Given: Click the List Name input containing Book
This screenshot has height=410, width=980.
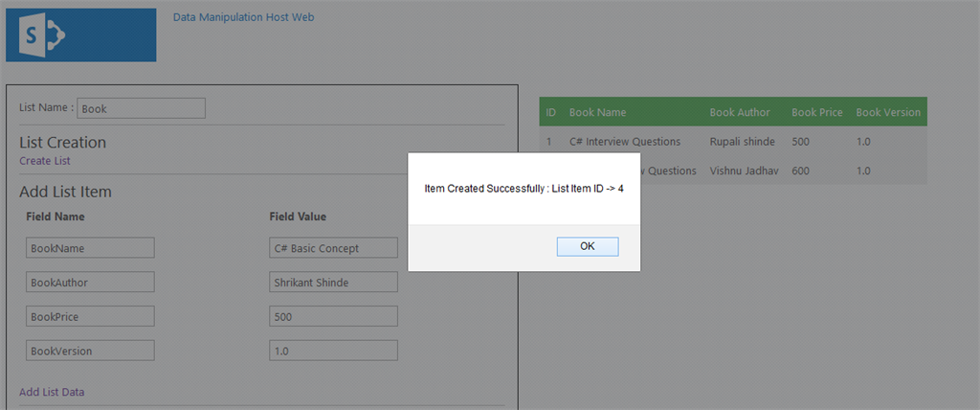Looking at the screenshot, I should (x=141, y=108).
